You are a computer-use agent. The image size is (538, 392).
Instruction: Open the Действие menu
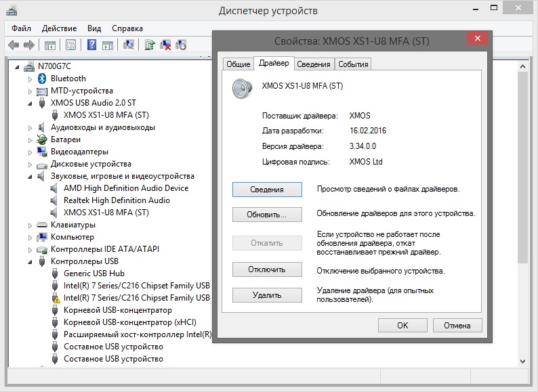pyautogui.click(x=59, y=28)
